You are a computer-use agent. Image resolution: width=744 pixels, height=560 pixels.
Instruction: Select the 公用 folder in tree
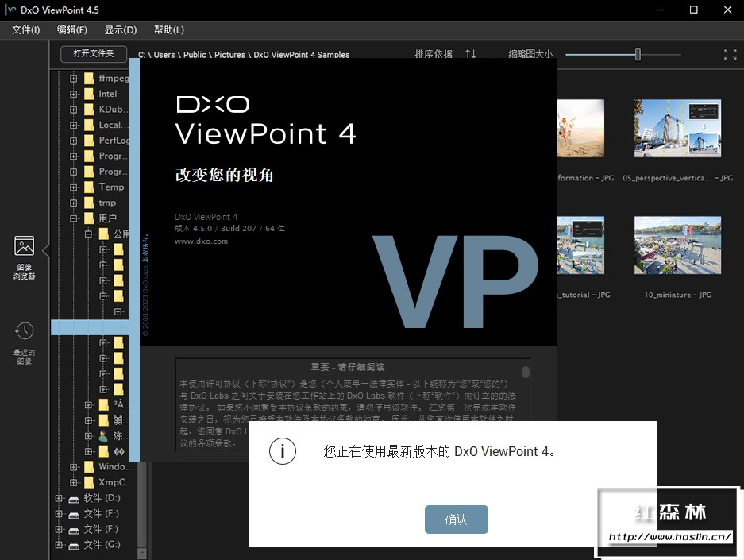click(114, 234)
